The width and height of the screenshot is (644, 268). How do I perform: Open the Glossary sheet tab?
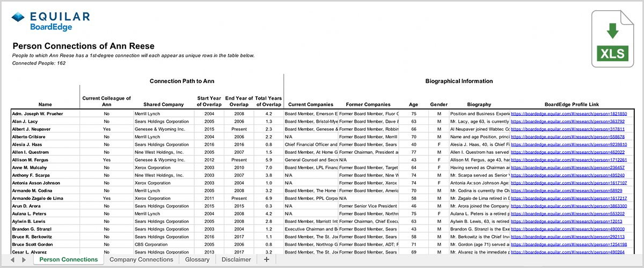197,259
